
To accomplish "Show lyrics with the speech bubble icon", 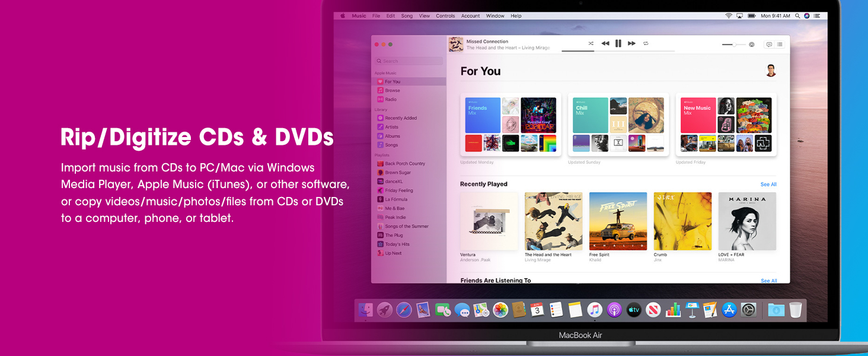I will 769,44.
